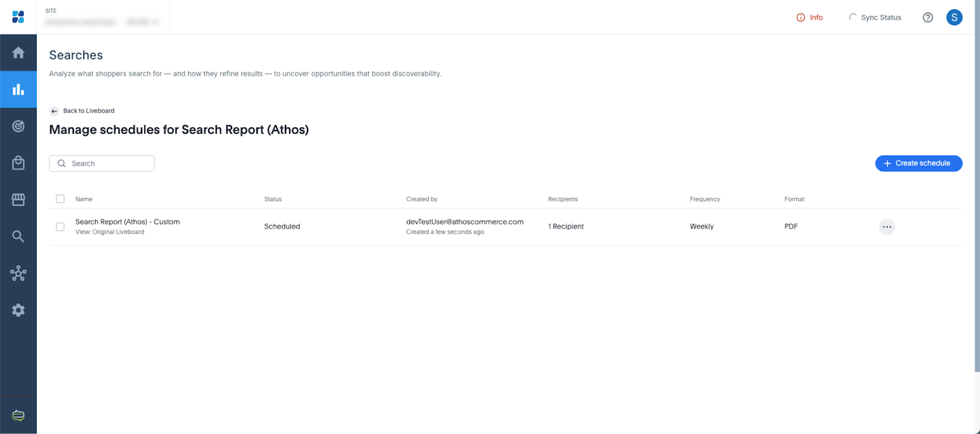Click the Sync Status indicator

pos(875,18)
